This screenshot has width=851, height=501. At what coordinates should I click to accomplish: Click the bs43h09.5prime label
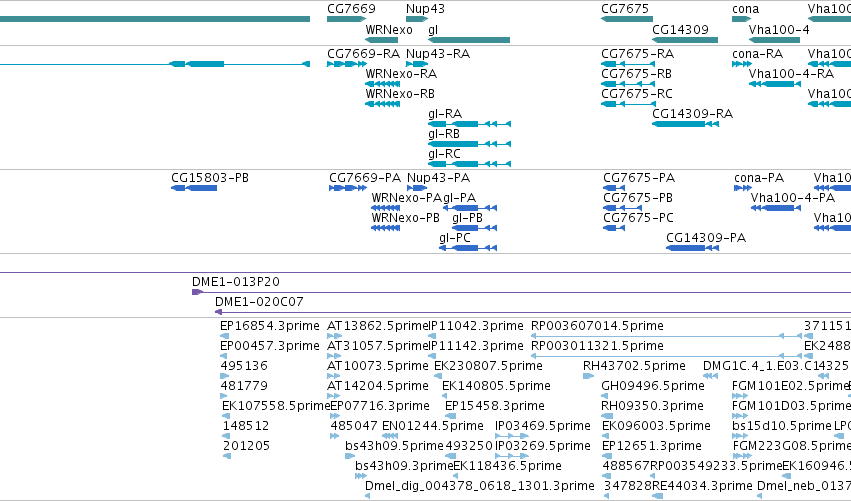click(394, 447)
